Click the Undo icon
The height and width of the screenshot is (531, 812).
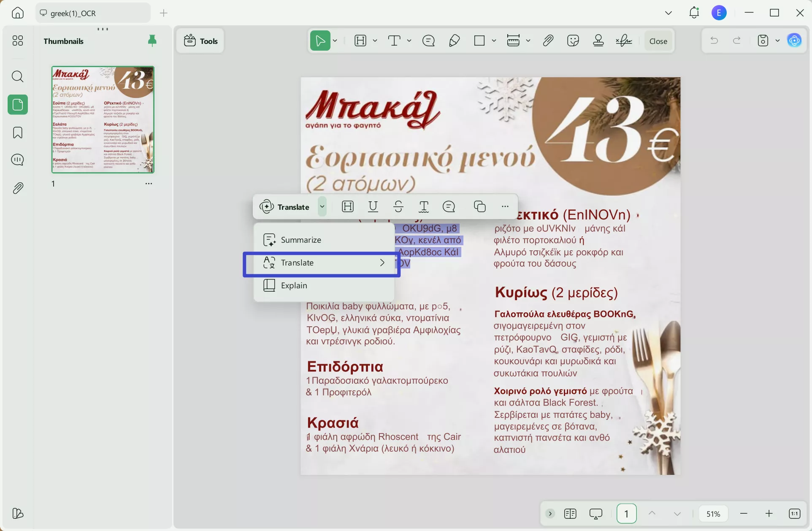[713, 40]
